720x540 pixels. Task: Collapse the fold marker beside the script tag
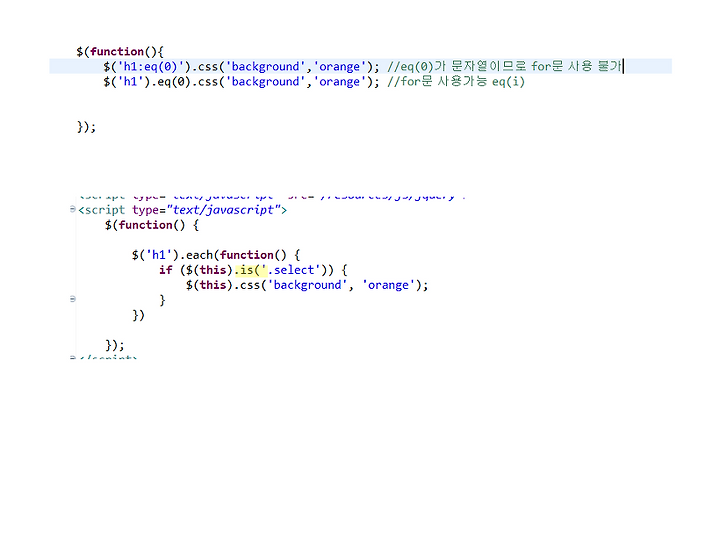[x=73, y=209]
